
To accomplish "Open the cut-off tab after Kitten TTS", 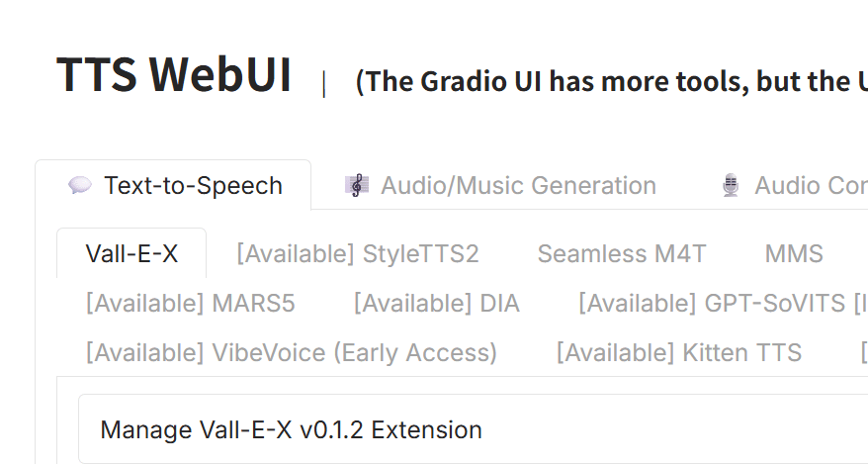I will click(864, 352).
